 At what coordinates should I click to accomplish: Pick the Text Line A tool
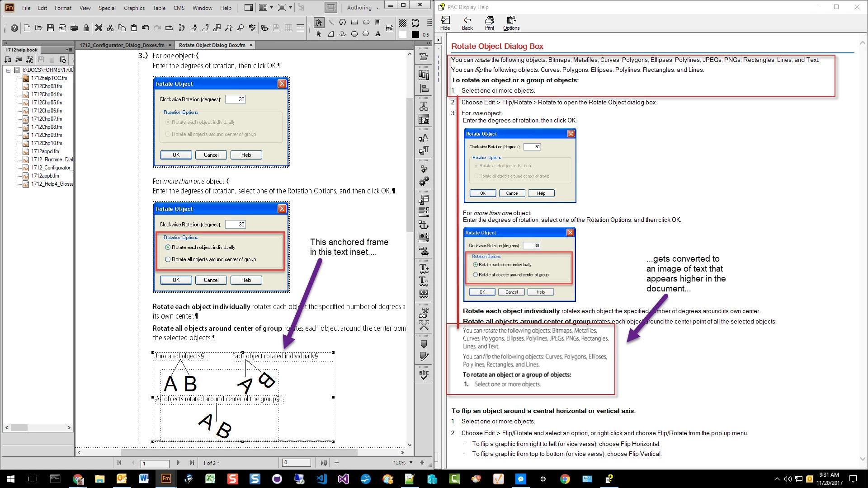[x=378, y=34]
